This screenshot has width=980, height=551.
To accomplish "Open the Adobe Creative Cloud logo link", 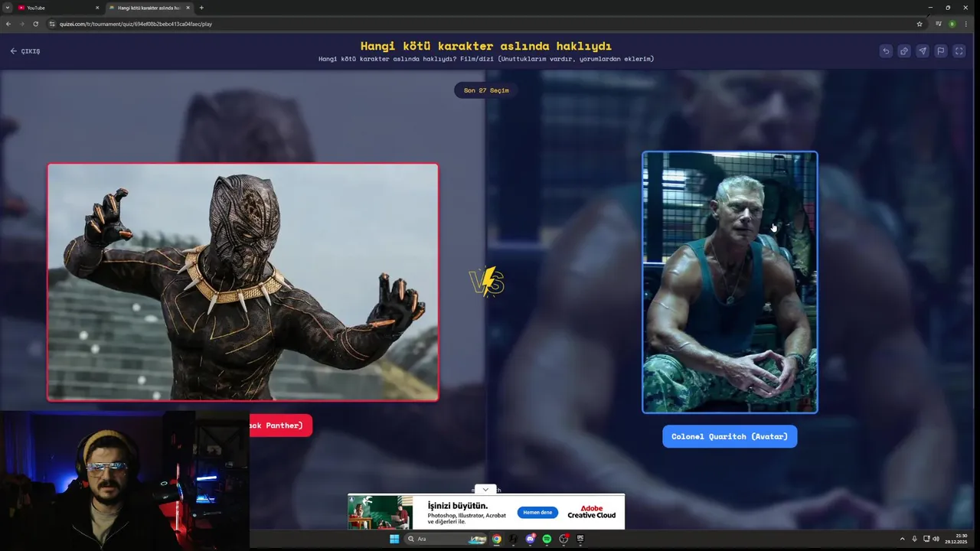I will pyautogui.click(x=592, y=512).
